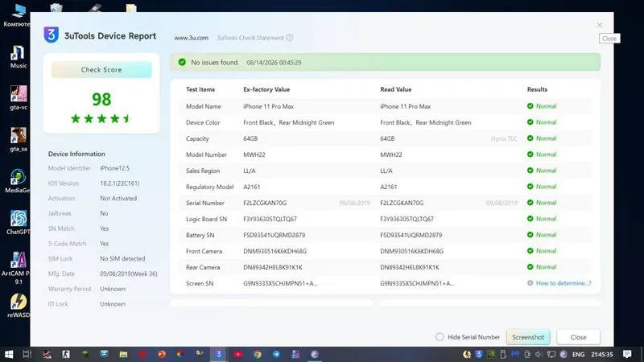Open the 3uTools Check Statement link
This screenshot has height=362, width=644.
tap(250, 38)
